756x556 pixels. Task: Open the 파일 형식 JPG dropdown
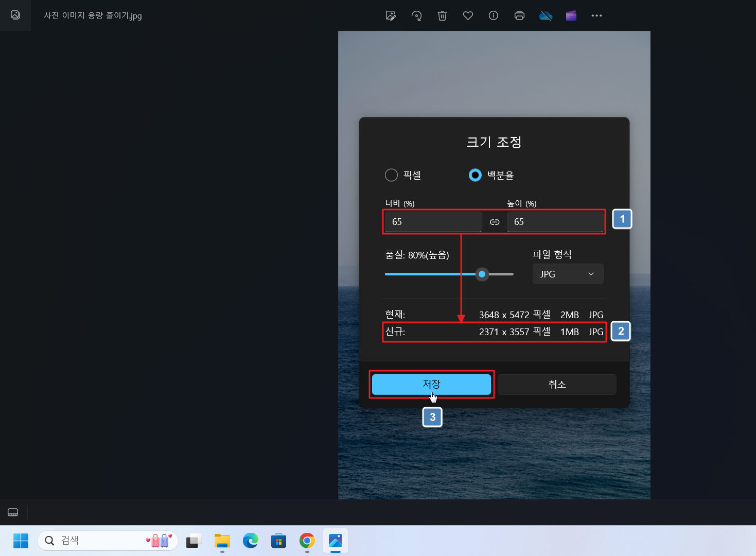point(568,274)
